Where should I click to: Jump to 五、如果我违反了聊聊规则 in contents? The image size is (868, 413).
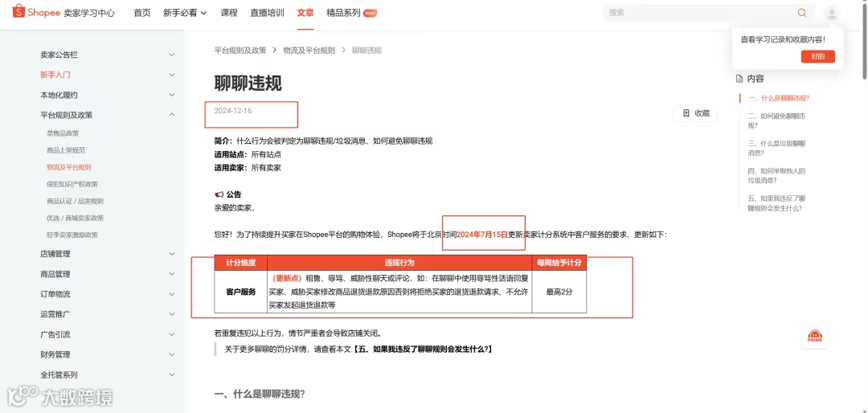[x=776, y=202]
